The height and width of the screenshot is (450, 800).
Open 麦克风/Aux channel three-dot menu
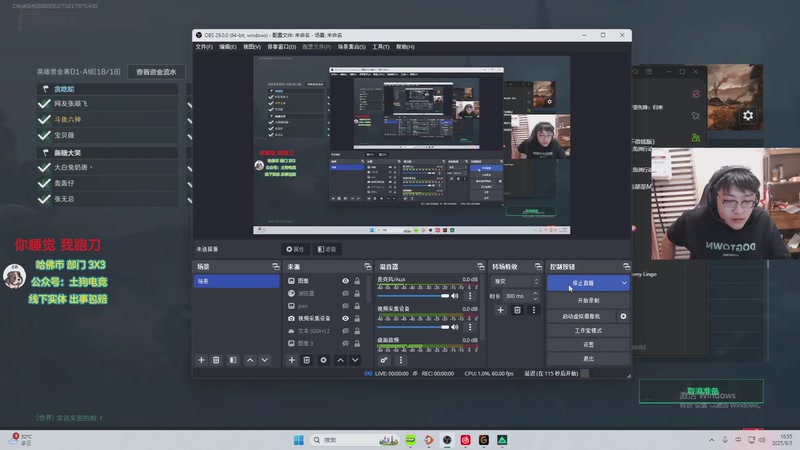point(470,296)
